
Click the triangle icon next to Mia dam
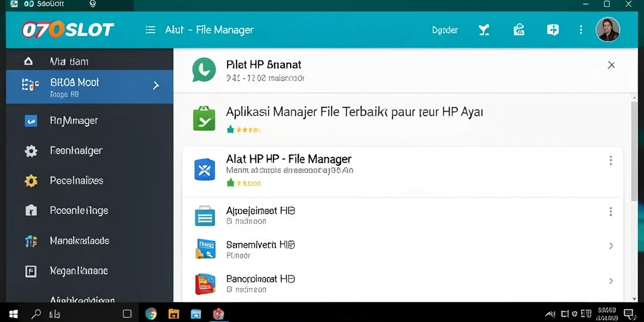click(x=28, y=62)
